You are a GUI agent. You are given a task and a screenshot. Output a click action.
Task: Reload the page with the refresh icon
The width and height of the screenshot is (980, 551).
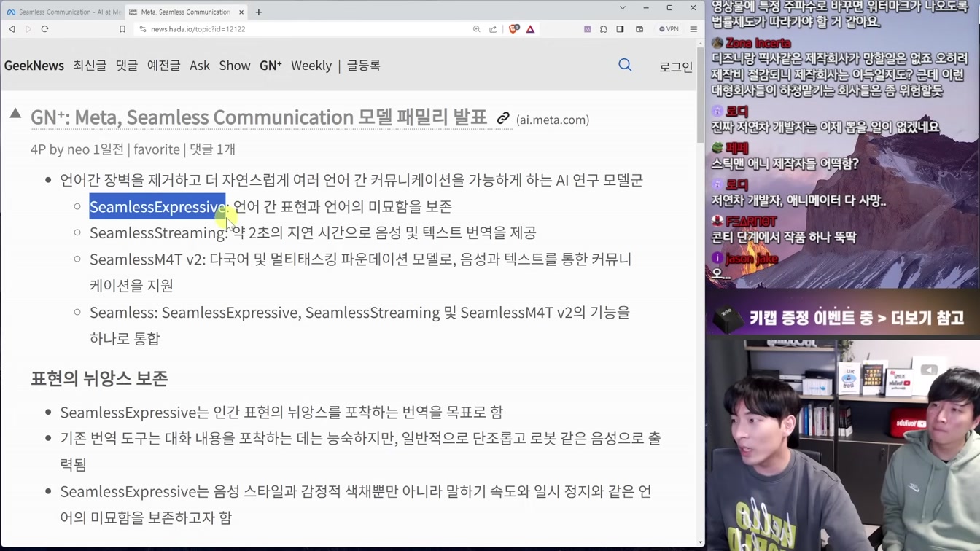click(x=44, y=29)
